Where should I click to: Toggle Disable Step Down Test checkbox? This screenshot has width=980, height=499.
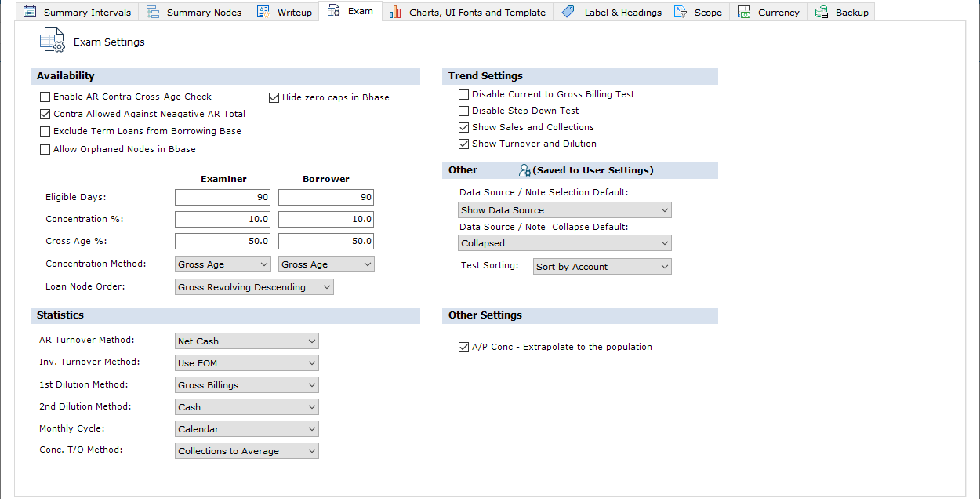click(463, 111)
